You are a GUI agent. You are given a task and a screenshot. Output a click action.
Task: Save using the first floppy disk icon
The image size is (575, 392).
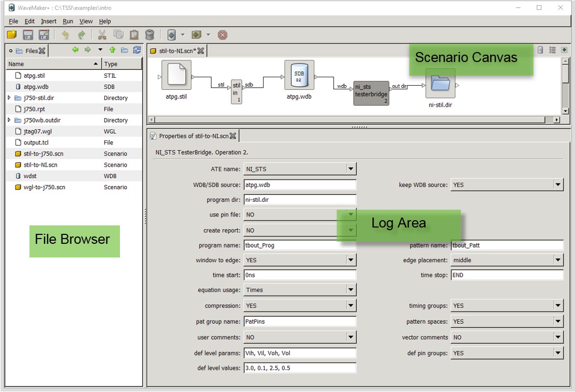[28, 35]
